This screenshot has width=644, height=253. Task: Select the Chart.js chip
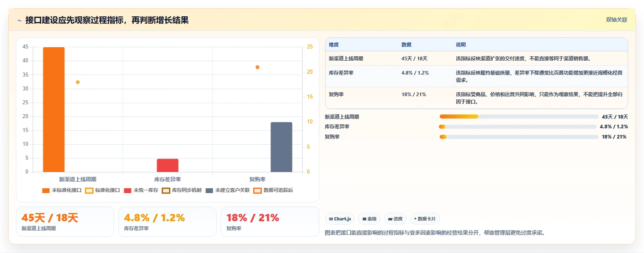(x=340, y=219)
